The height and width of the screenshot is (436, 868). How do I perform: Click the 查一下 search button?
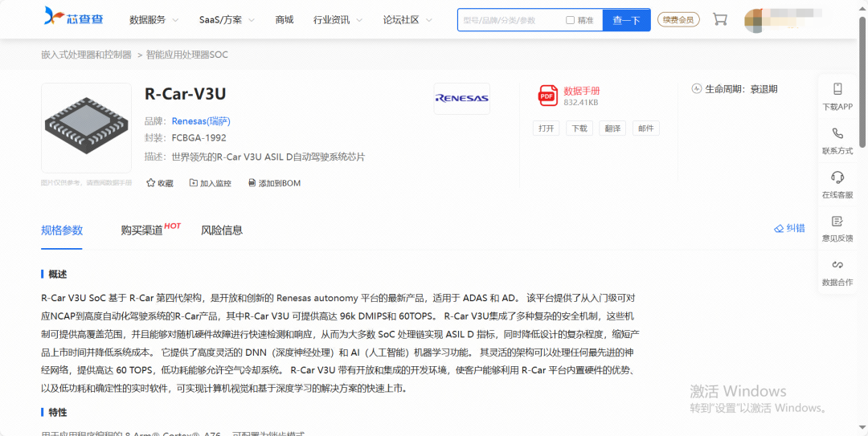[x=627, y=20]
